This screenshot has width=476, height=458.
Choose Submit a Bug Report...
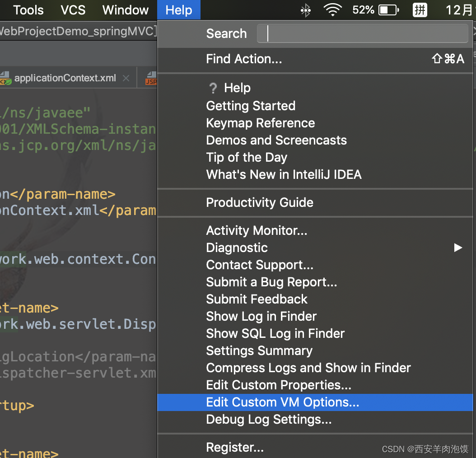[x=315, y=282]
